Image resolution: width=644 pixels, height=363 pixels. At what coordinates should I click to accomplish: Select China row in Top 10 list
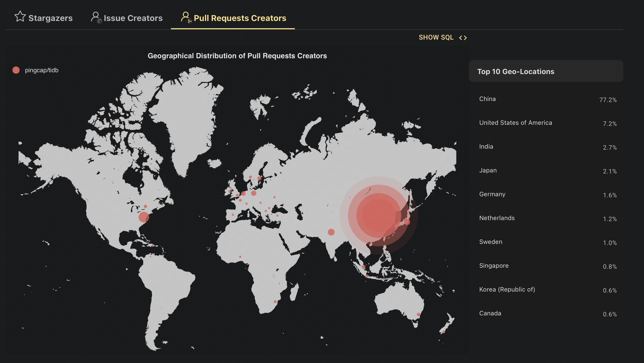[x=487, y=99]
